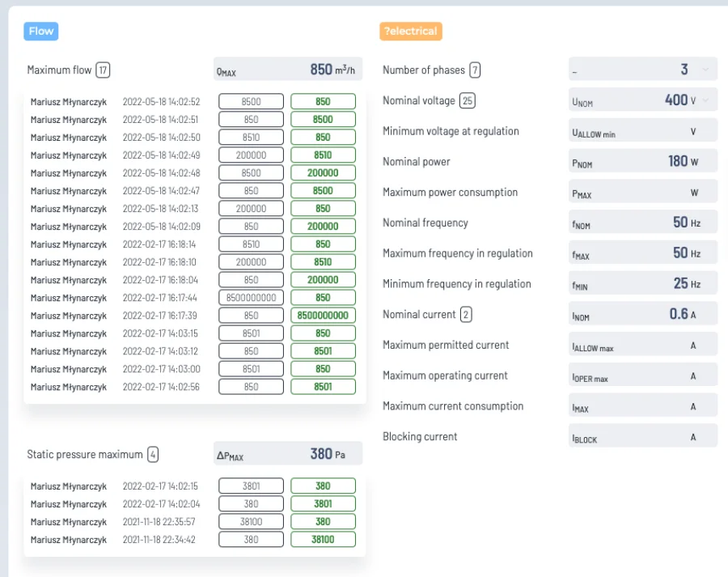Open Nominal voltage history badge 25
The image size is (728, 577).
click(x=467, y=101)
